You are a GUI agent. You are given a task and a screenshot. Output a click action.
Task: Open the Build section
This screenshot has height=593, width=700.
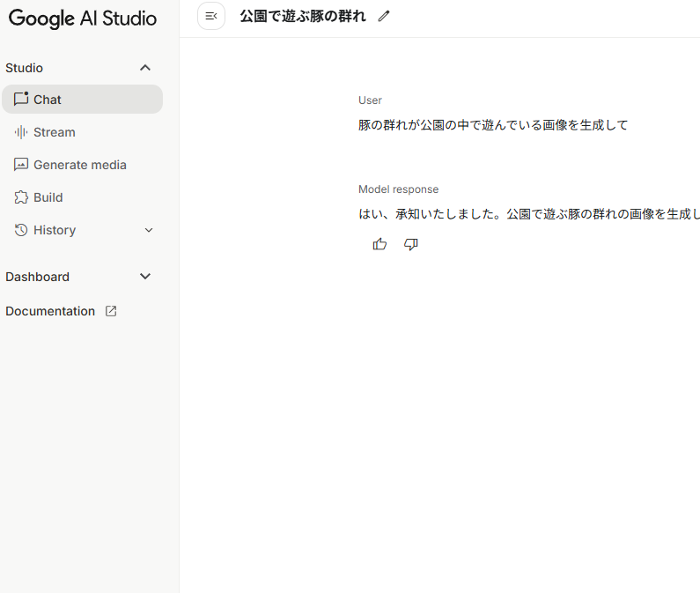pos(82,197)
